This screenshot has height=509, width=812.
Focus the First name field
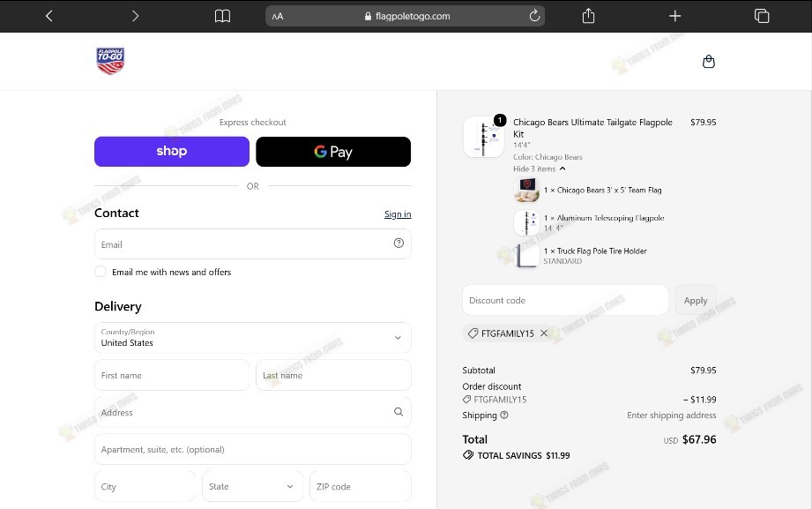click(x=172, y=375)
